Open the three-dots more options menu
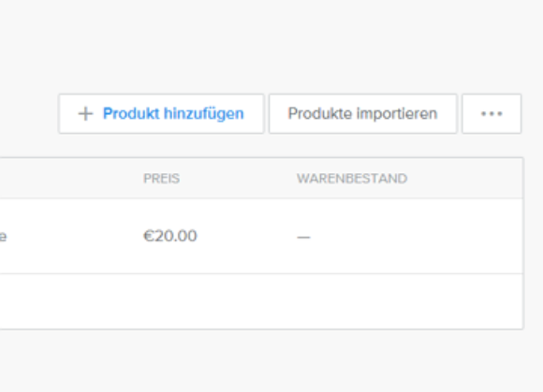The width and height of the screenshot is (543, 392). point(492,113)
